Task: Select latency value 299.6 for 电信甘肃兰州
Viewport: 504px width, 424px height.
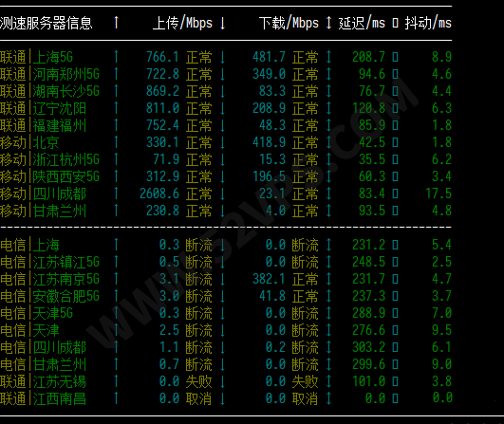Action: pyautogui.click(x=368, y=364)
